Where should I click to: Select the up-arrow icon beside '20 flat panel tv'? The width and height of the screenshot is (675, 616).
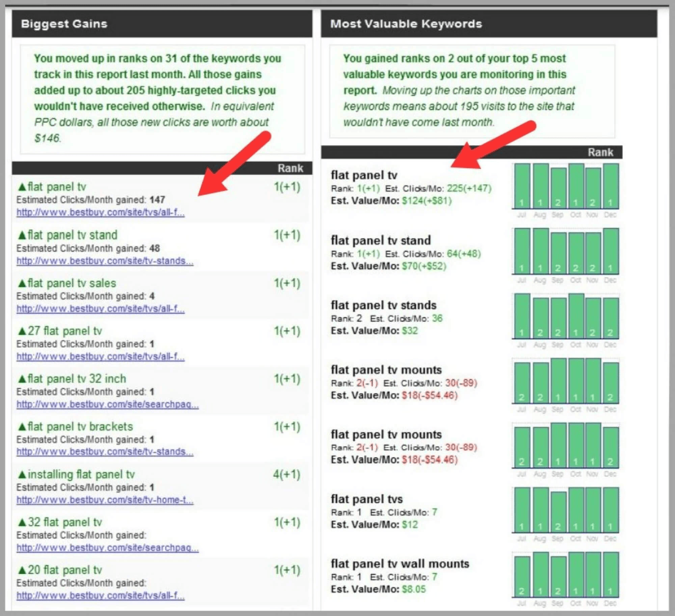pos(22,570)
